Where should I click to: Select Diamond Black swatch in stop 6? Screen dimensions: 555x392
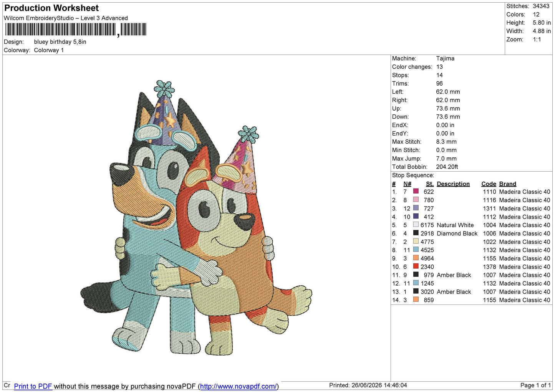(x=416, y=233)
